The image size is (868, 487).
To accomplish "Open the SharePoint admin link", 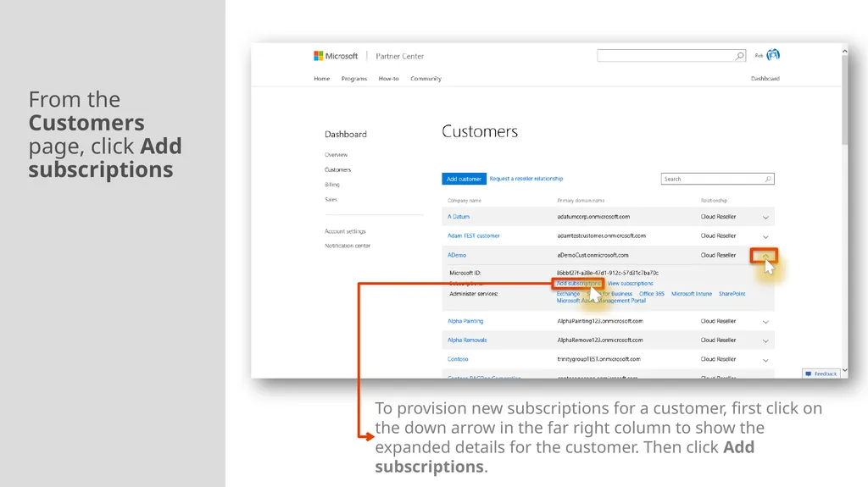I will coord(732,294).
